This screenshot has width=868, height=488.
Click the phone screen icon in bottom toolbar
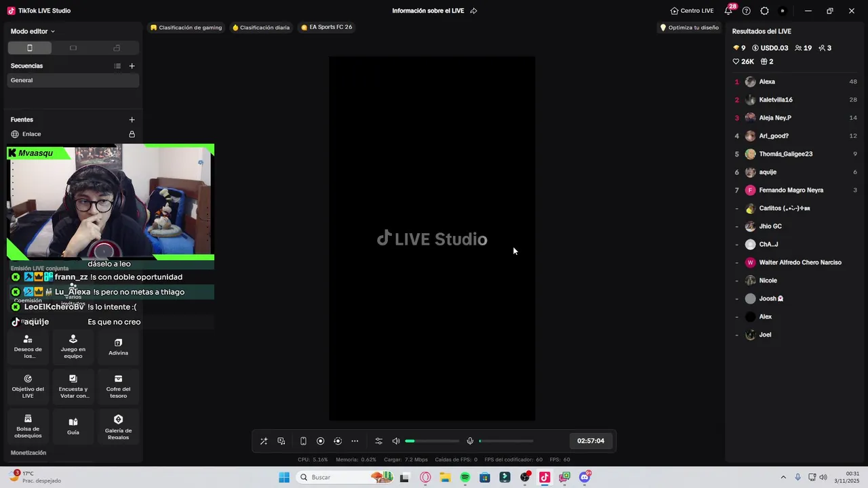tap(303, 441)
